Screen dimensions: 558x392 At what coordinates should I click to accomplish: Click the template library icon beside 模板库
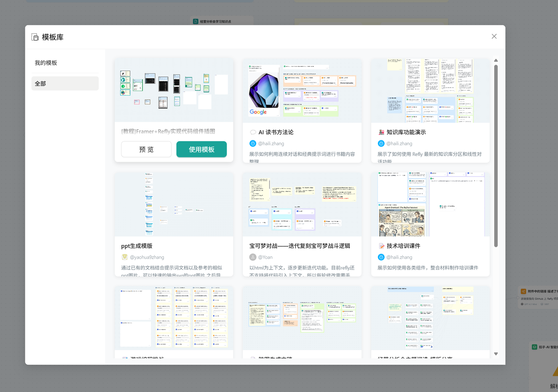35,37
